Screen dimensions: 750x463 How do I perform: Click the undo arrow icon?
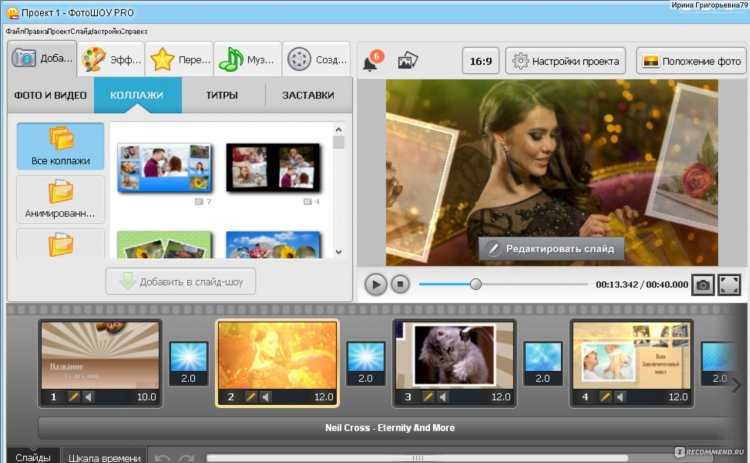tap(163, 458)
